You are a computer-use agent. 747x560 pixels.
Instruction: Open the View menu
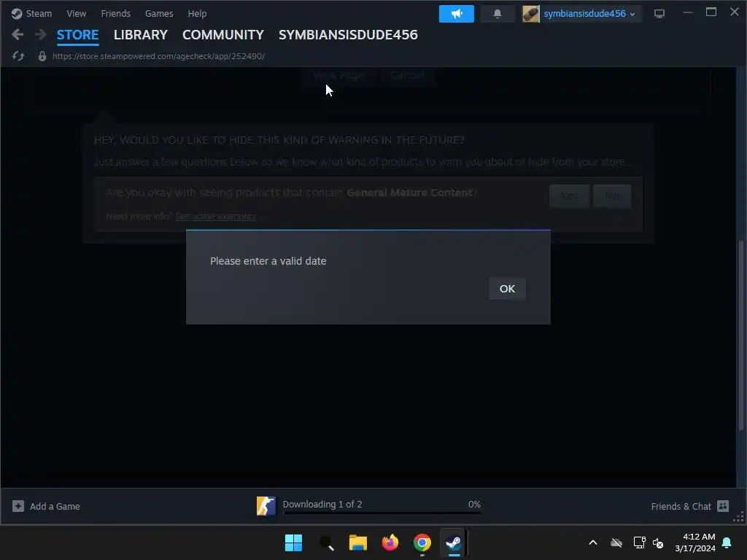76,13
